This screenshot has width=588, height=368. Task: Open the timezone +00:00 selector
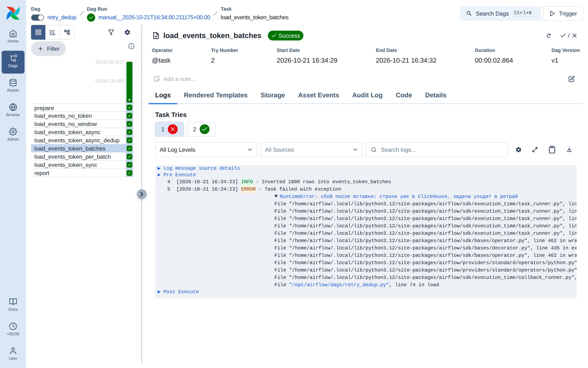click(13, 329)
